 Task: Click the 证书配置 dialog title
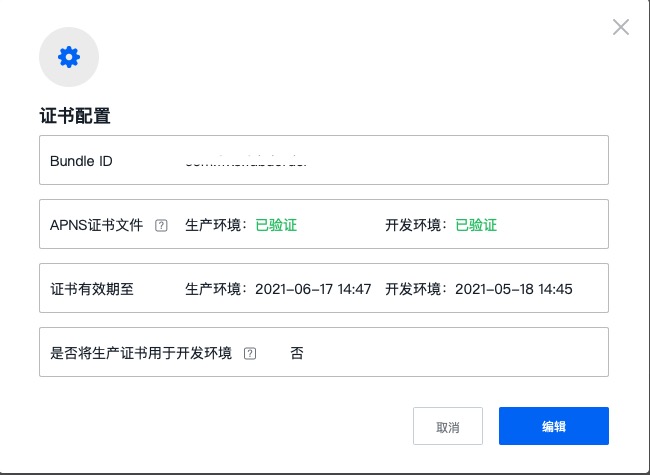(x=74, y=116)
